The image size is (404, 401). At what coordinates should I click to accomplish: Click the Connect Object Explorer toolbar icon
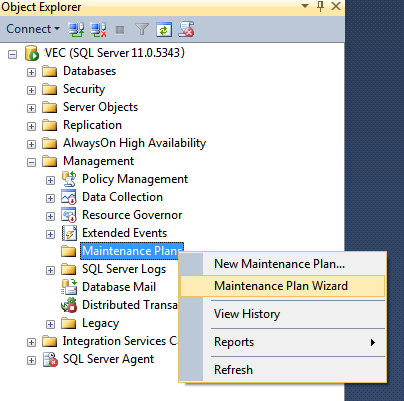tap(76, 29)
